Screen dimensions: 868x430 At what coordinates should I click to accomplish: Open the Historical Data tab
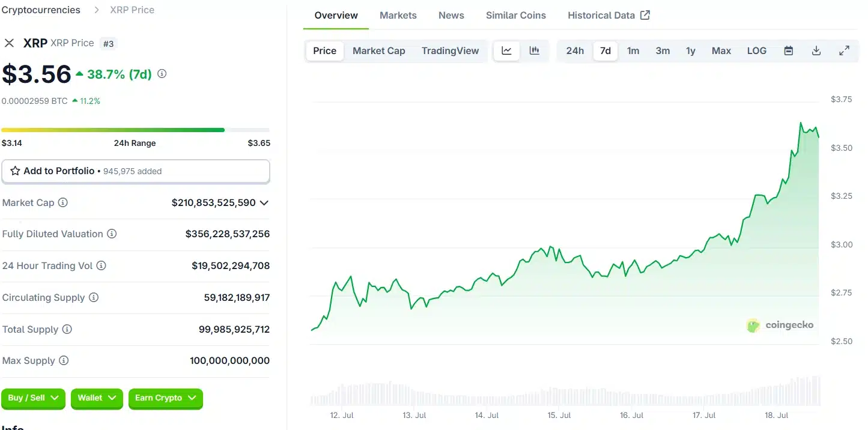click(x=609, y=15)
